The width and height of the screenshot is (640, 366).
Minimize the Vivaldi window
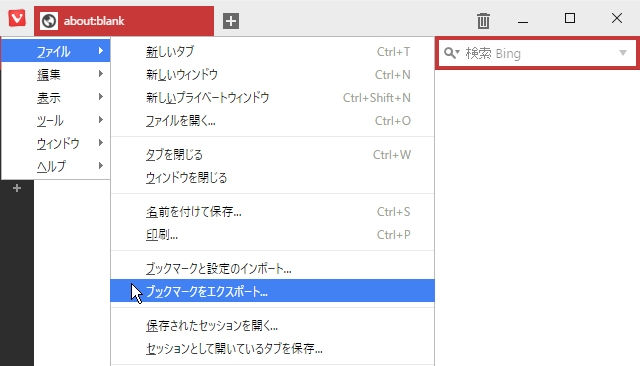(x=523, y=21)
